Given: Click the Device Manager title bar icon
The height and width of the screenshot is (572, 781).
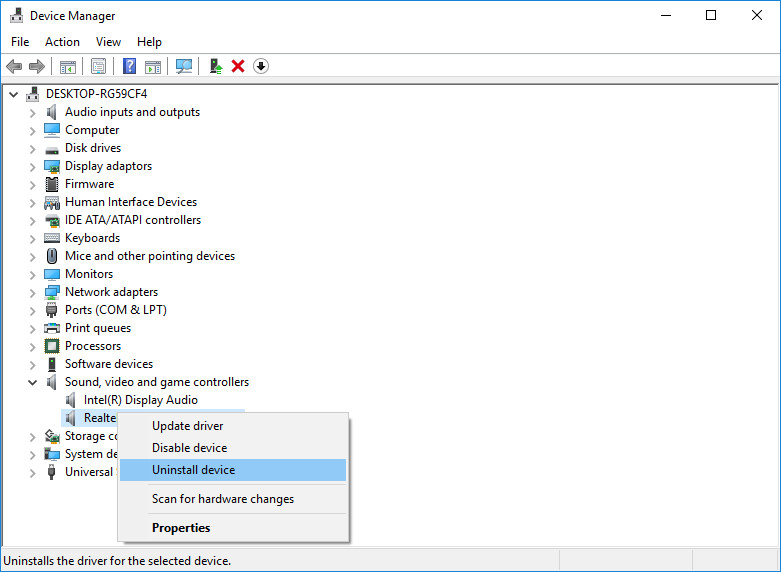Looking at the screenshot, I should (16, 15).
